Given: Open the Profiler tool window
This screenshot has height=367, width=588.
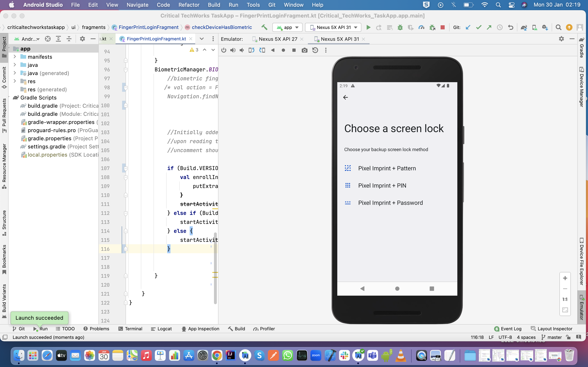Looking at the screenshot, I should (264, 329).
